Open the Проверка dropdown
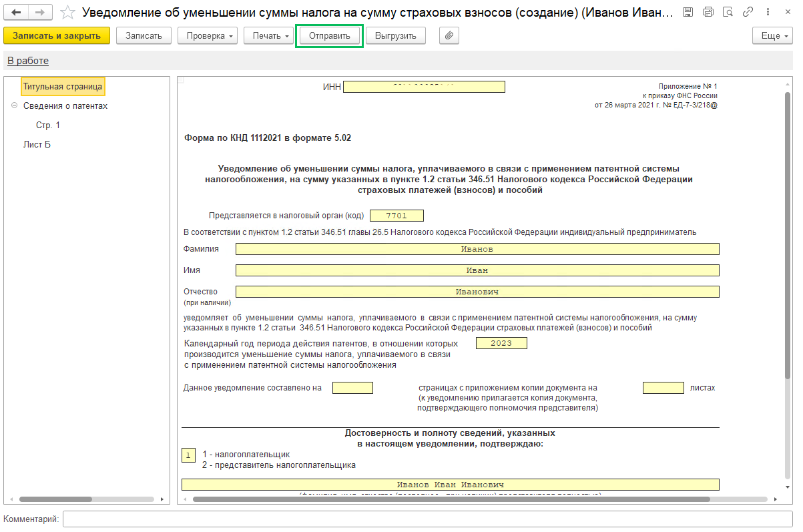803x532 pixels. pyautogui.click(x=208, y=36)
